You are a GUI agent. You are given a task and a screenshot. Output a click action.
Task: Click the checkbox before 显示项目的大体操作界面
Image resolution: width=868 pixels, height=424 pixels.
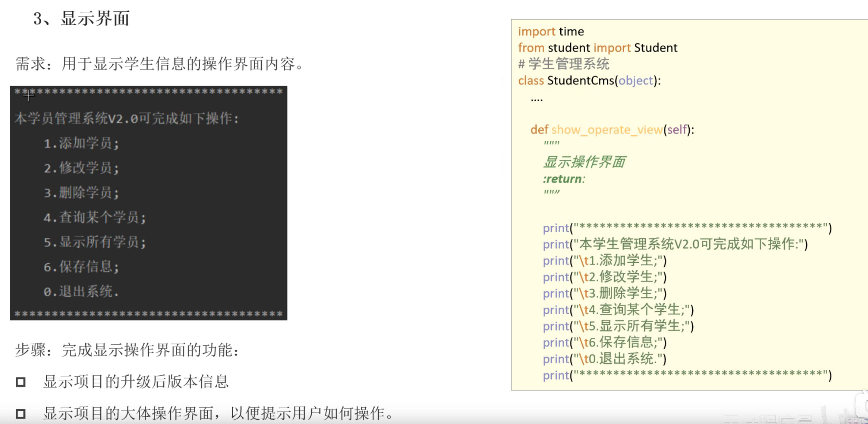tap(20, 414)
